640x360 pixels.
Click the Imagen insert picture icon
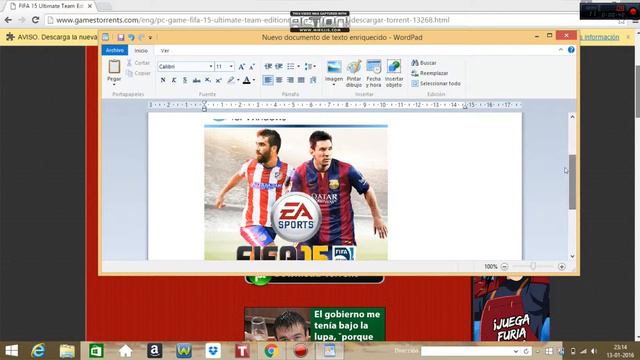click(334, 67)
